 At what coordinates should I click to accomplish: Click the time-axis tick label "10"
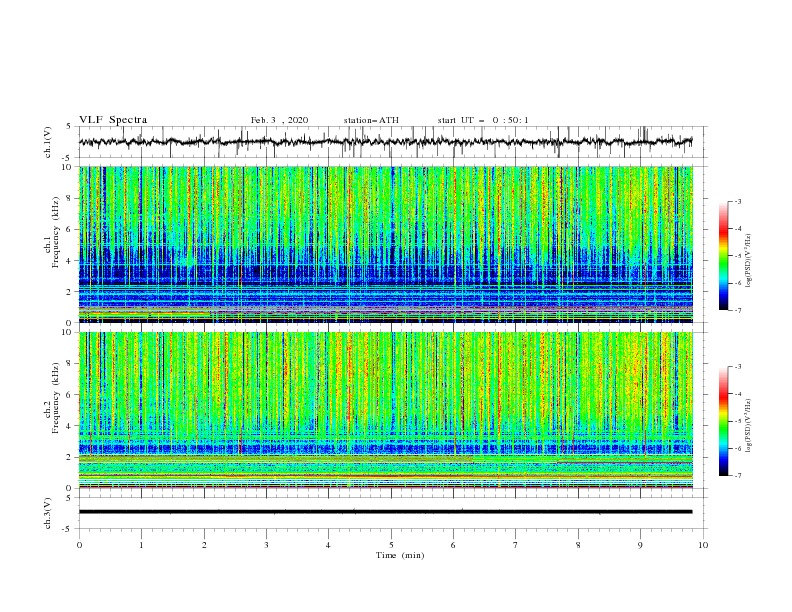703,545
